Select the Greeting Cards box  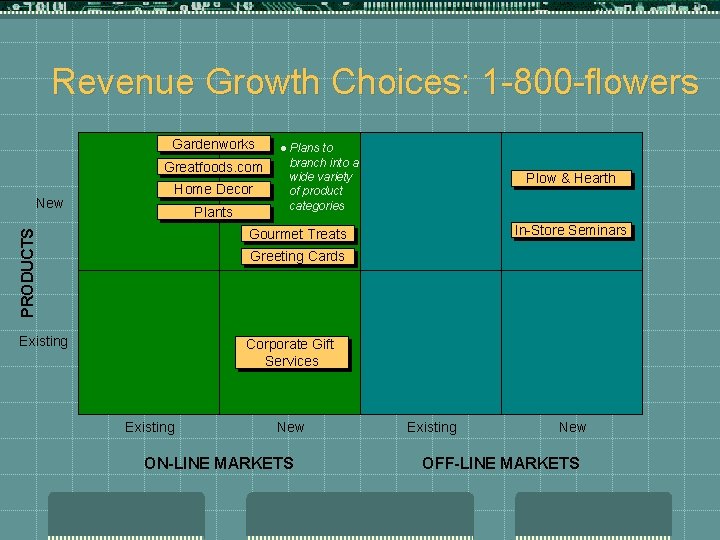point(298,256)
